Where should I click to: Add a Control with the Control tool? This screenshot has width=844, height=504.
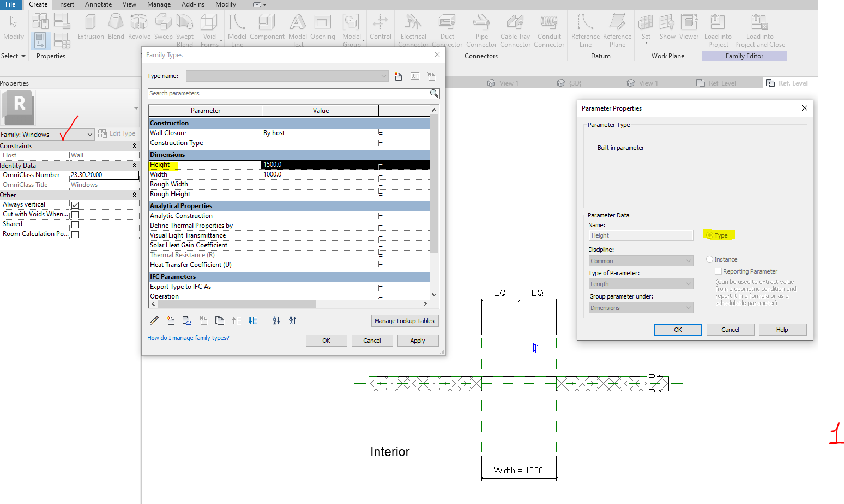(x=381, y=27)
